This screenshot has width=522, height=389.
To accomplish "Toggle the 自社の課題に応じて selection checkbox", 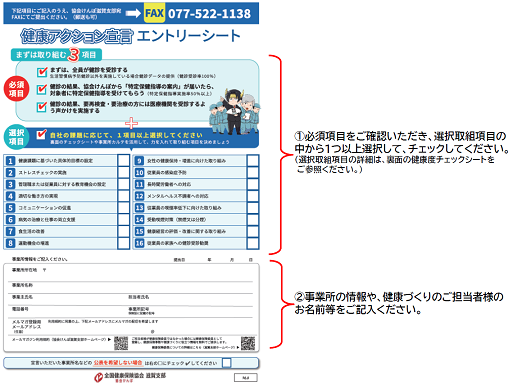I will click(41, 135).
